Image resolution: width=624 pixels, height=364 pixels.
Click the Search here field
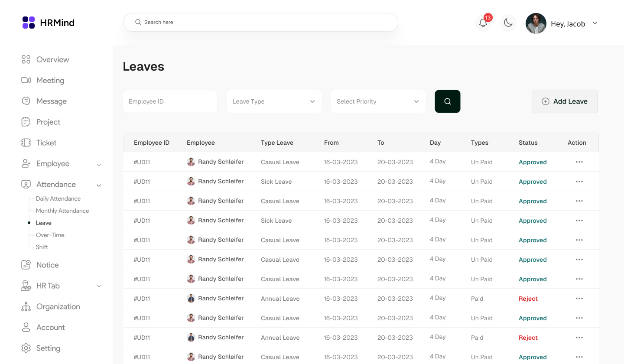coord(264,22)
